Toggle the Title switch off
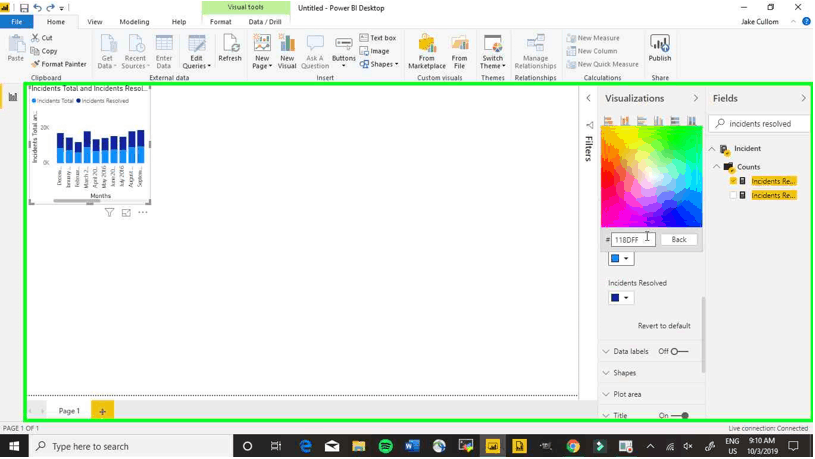The image size is (815, 459). pos(680,415)
